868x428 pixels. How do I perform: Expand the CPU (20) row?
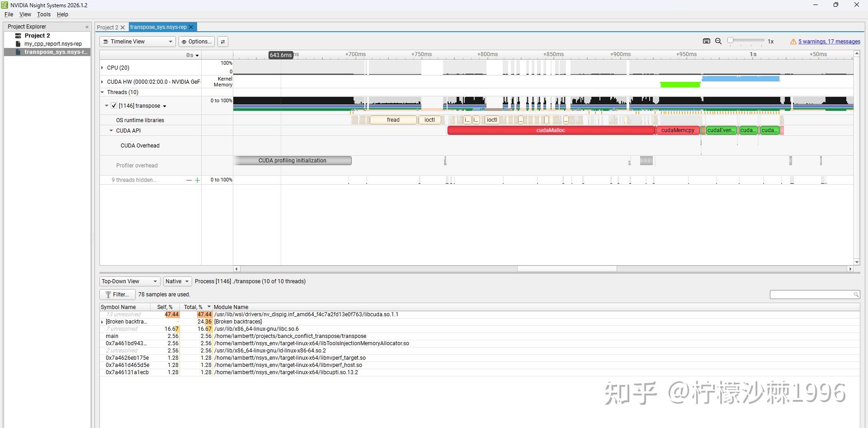point(102,68)
